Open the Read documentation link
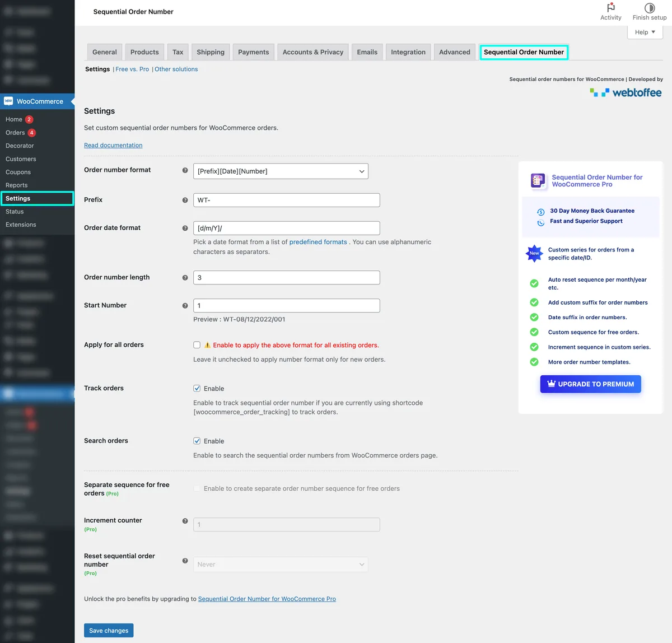 (113, 145)
